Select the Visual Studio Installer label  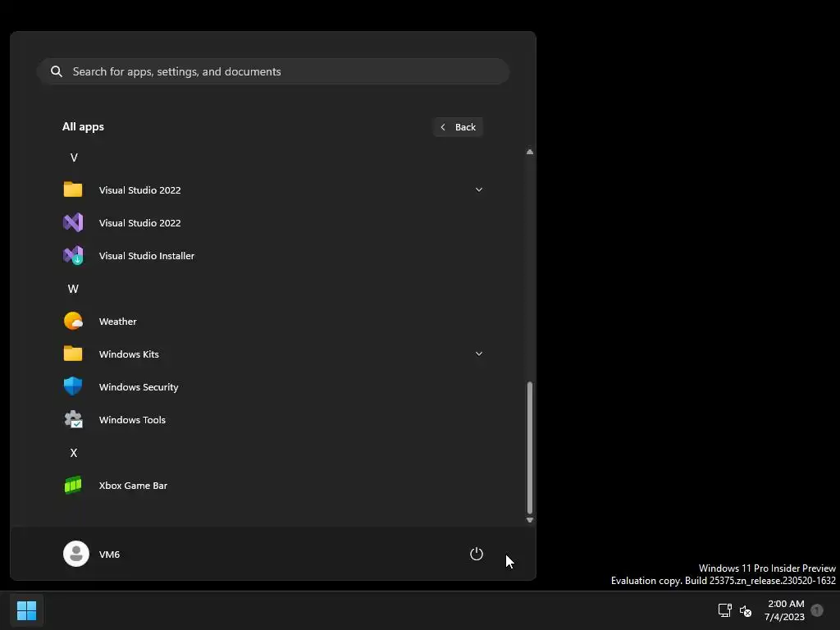[x=147, y=256]
